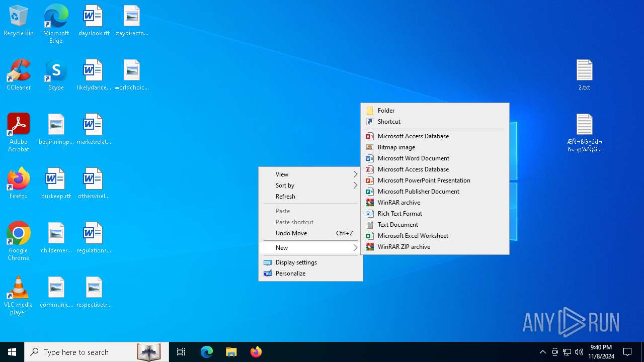Create new Microsoft Publisher Document

[x=435, y=192]
